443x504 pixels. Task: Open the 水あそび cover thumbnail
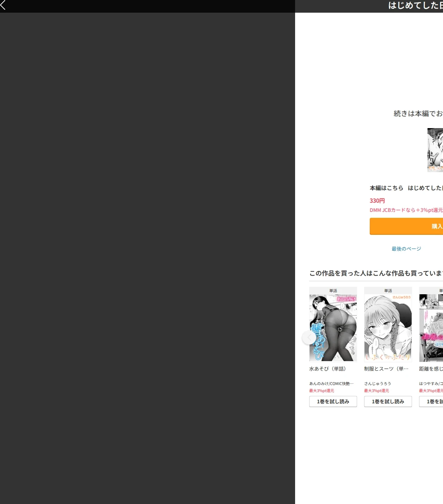[333, 328]
